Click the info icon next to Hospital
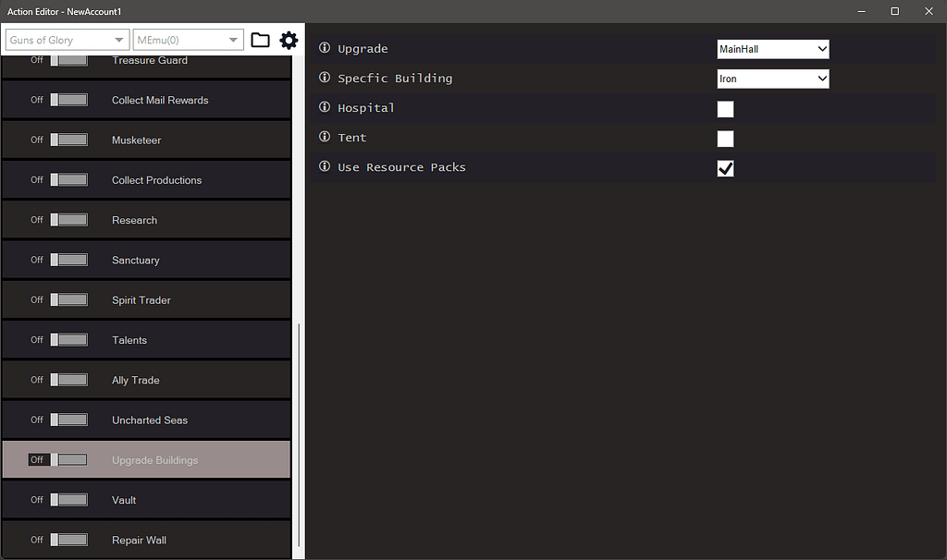The width and height of the screenshot is (947, 560). point(323,107)
